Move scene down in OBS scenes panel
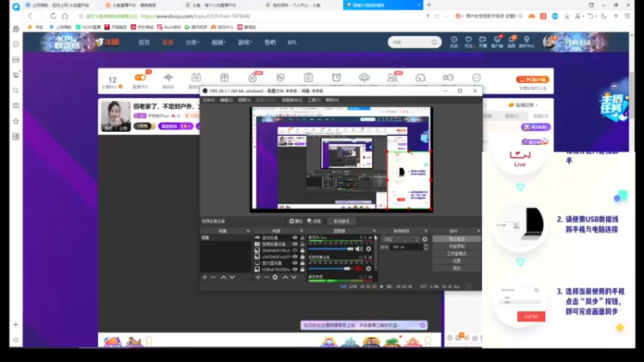 (x=232, y=278)
